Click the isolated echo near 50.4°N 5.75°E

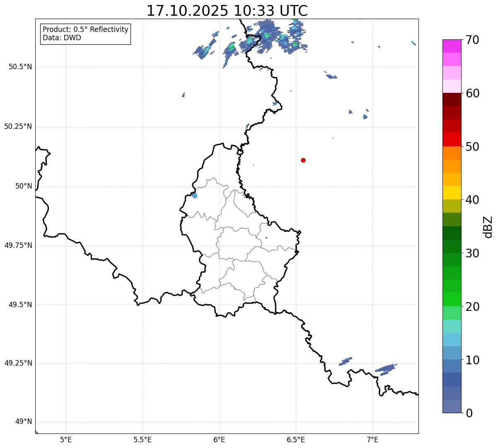pos(183,95)
